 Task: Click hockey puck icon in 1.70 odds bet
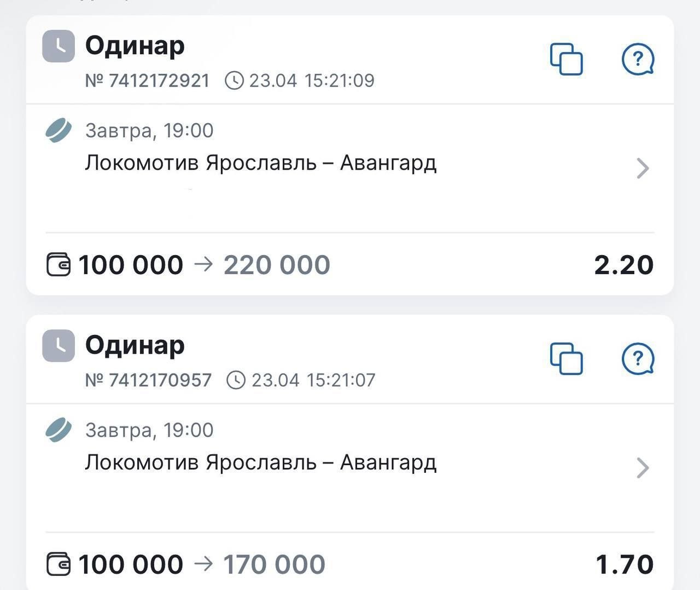coord(59,430)
